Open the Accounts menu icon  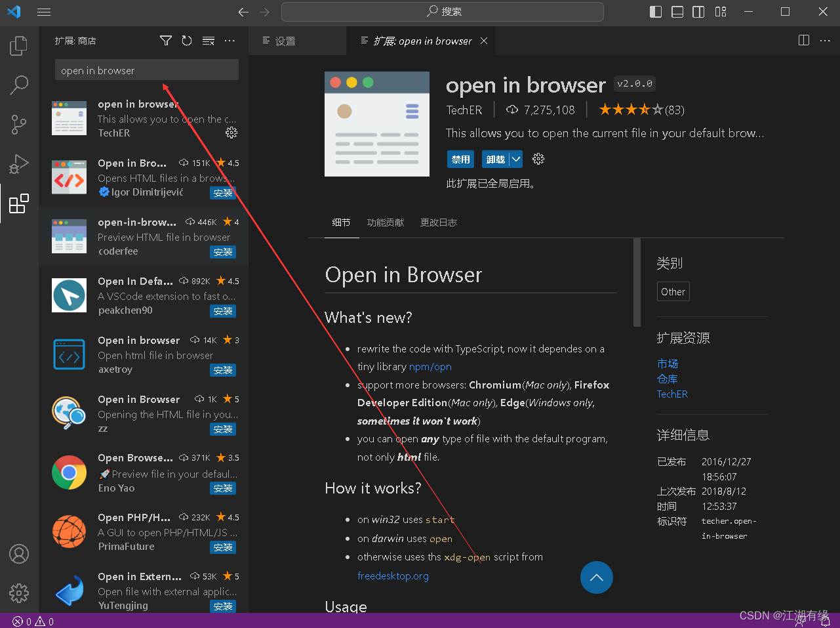(19, 554)
